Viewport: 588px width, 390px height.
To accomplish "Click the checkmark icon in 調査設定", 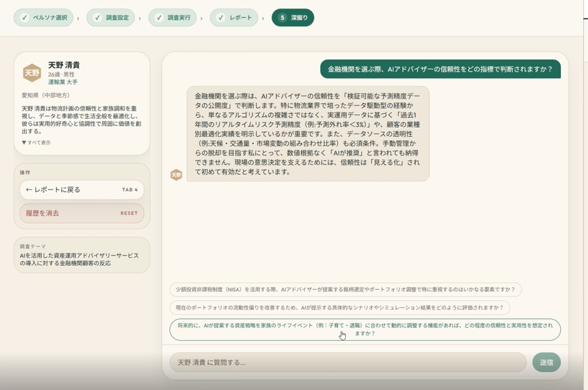I will (x=97, y=18).
